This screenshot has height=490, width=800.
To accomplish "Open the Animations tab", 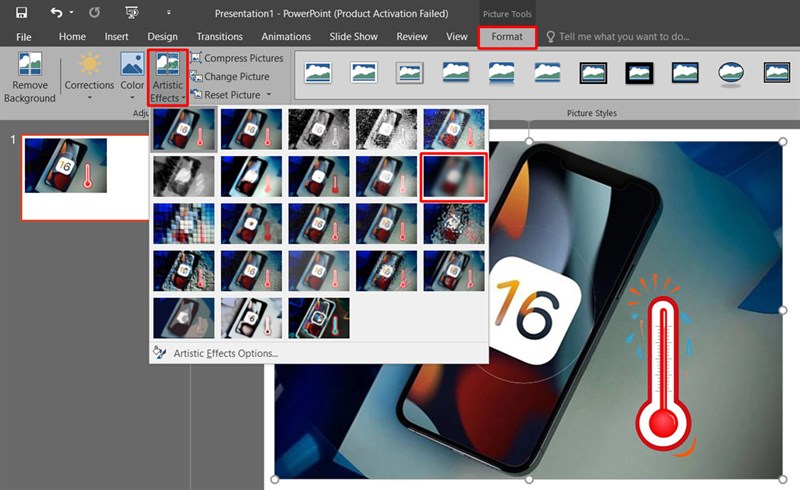I will (x=286, y=37).
